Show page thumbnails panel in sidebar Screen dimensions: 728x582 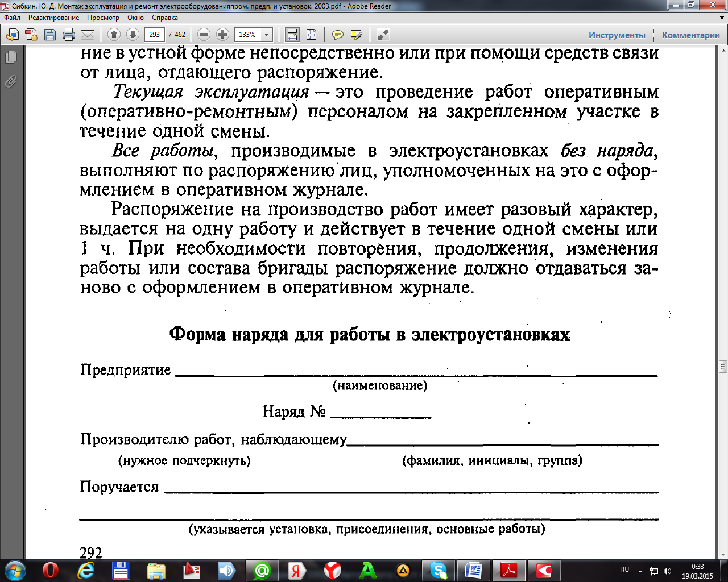tap(11, 57)
